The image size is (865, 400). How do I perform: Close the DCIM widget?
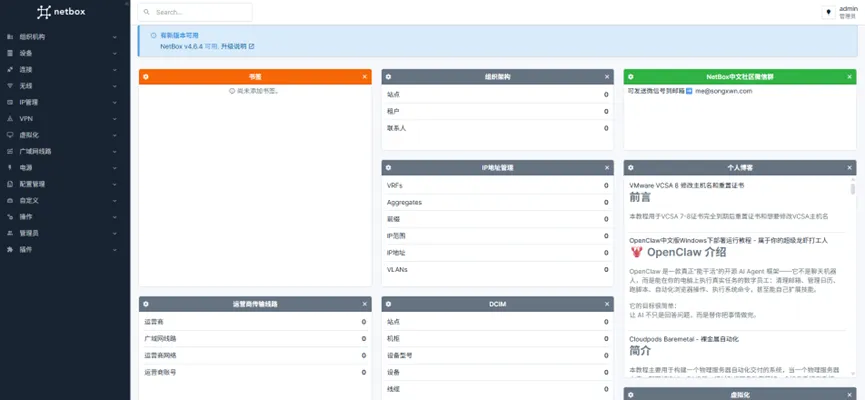[607, 304]
